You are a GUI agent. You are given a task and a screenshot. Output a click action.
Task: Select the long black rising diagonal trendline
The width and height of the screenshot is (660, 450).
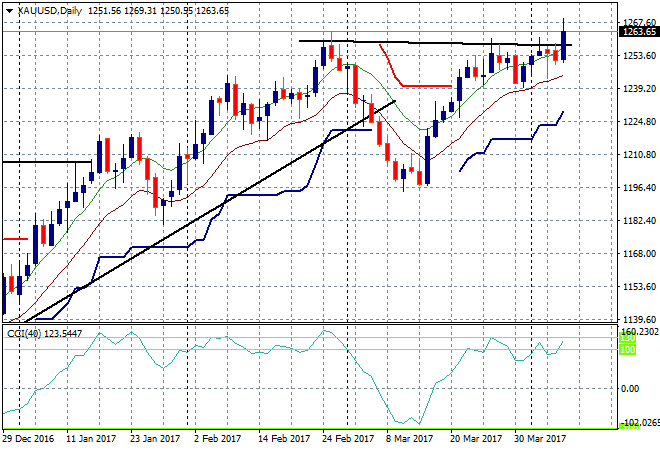[210, 211]
